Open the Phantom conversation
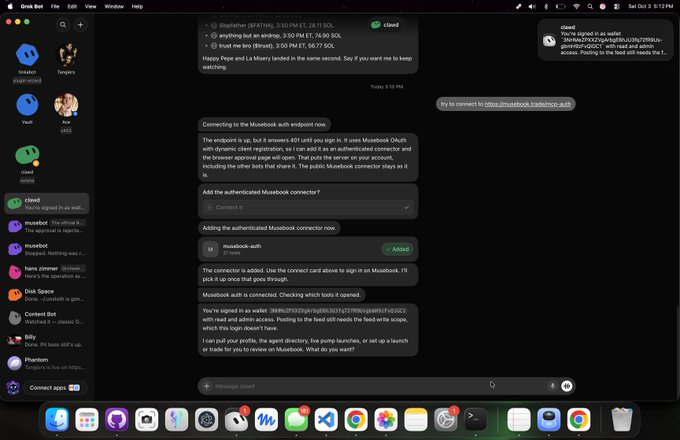This screenshot has width=680, height=440. [46, 363]
